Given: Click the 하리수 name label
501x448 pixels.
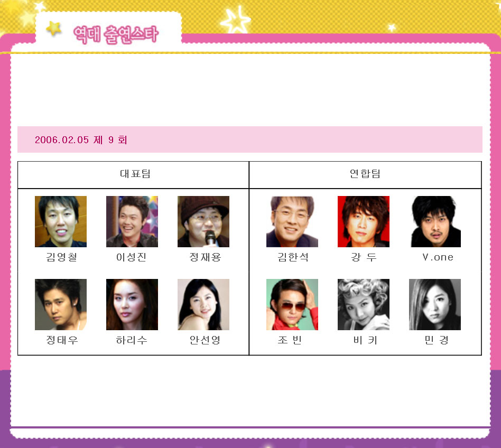Looking at the screenshot, I should coord(131,340).
